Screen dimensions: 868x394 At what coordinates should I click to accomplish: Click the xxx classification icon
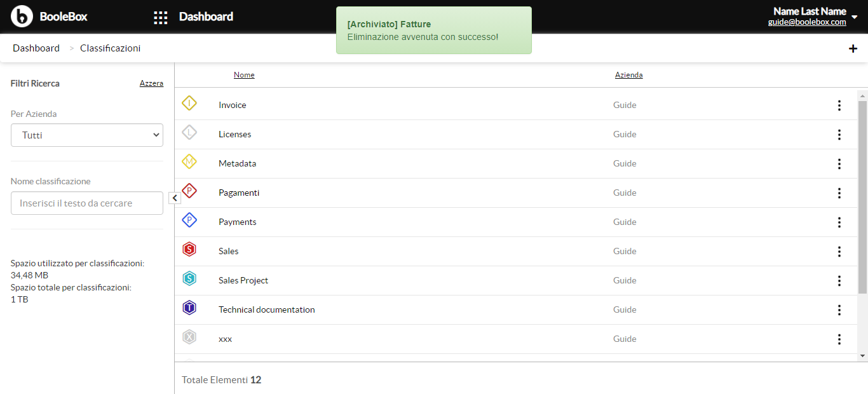(x=189, y=337)
